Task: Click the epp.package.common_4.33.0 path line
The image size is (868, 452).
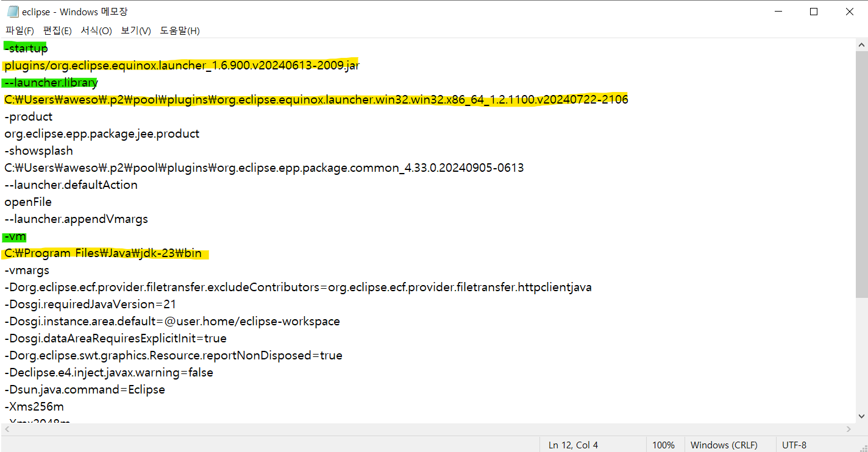Action: pyautogui.click(x=264, y=168)
